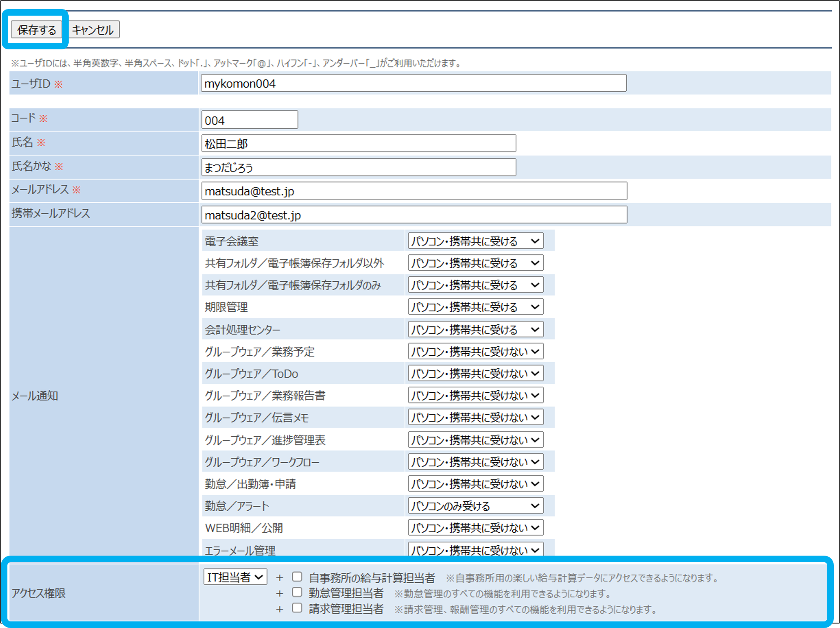
Task: Enable 自事務所の給与計算担当者 checkbox
Action: pyautogui.click(x=297, y=577)
